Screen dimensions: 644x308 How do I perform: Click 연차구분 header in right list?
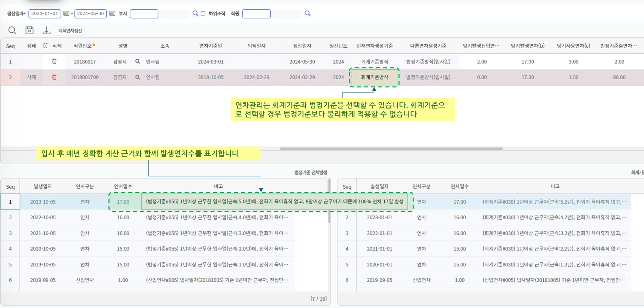[422, 186]
